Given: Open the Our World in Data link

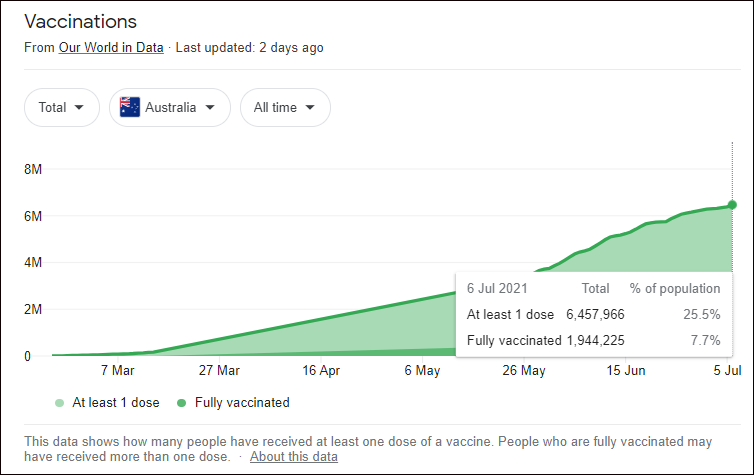Looking at the screenshot, I should [x=110, y=47].
